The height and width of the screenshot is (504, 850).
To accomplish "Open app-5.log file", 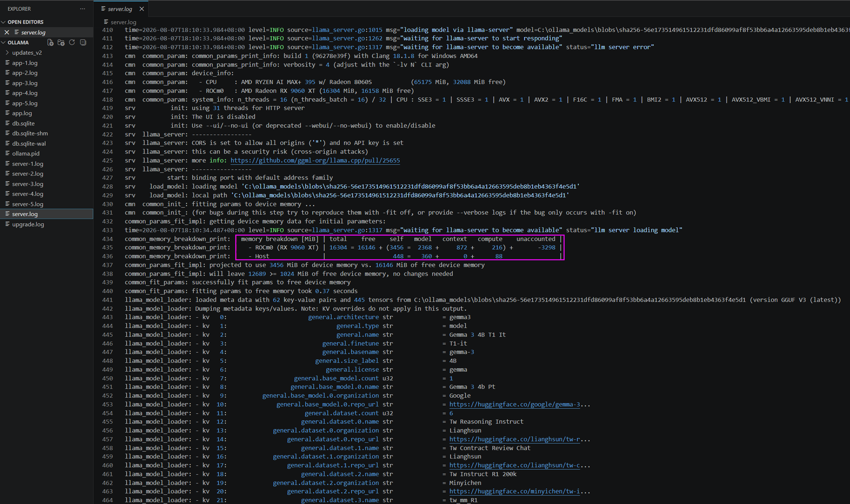I will pyautogui.click(x=25, y=103).
